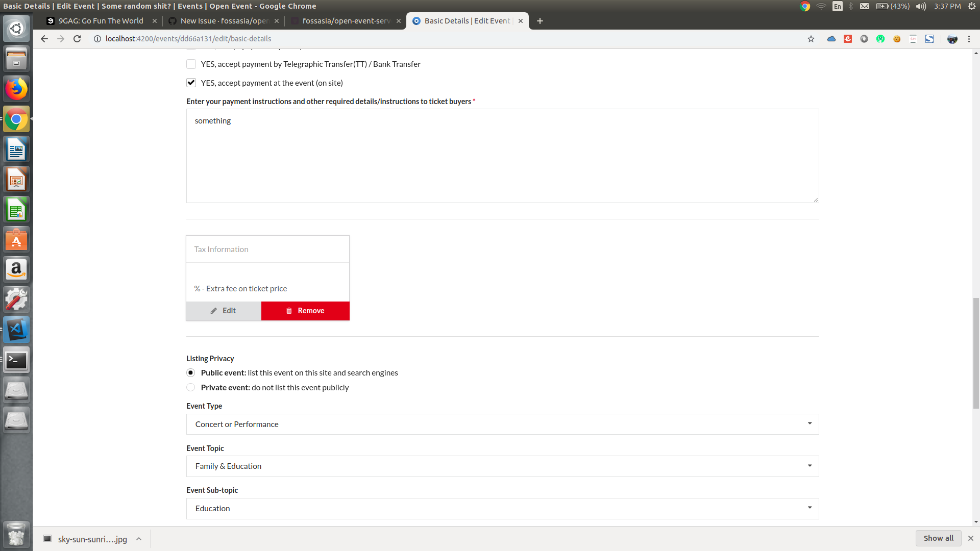Open the Event Sub-topic dropdown
Screen dimensions: 980x551
(x=502, y=509)
